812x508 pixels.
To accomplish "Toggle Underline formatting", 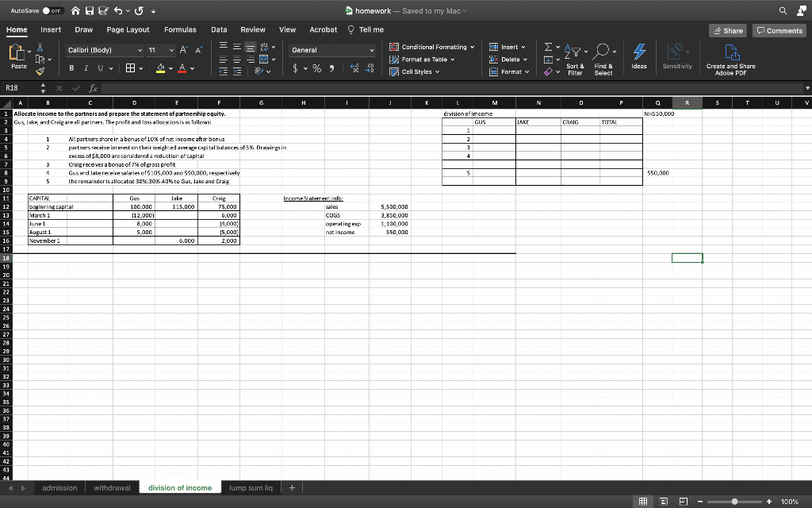I will pos(100,68).
